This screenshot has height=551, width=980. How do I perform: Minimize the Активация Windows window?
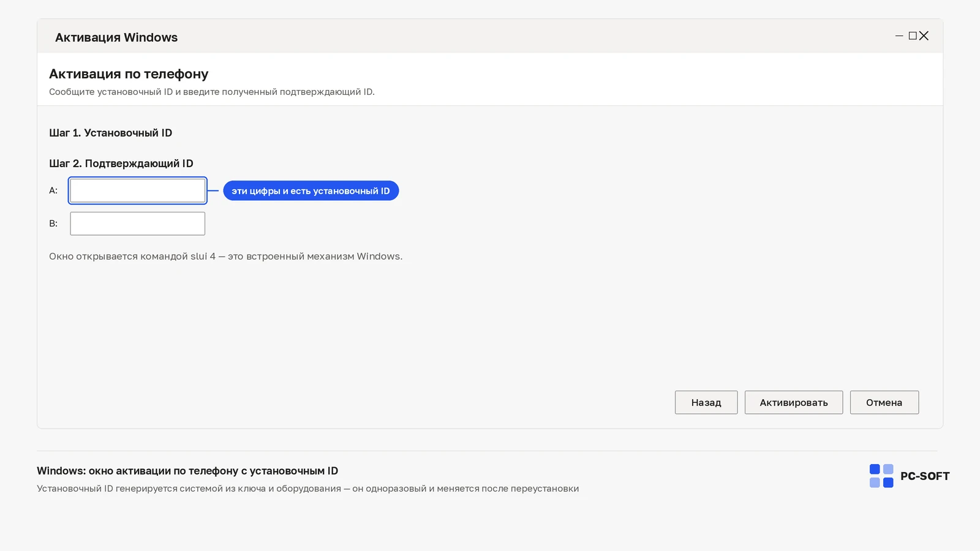[x=899, y=36]
